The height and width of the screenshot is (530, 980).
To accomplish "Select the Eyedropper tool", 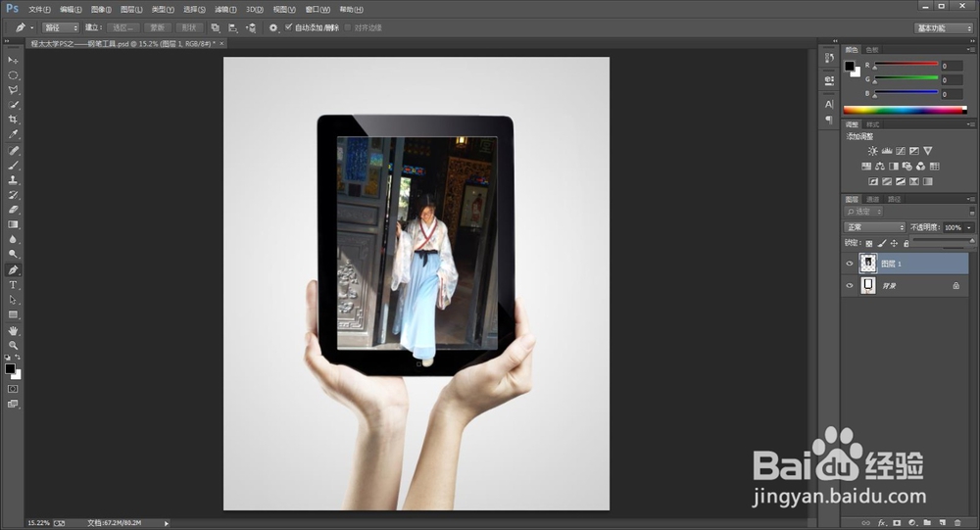I will (13, 134).
